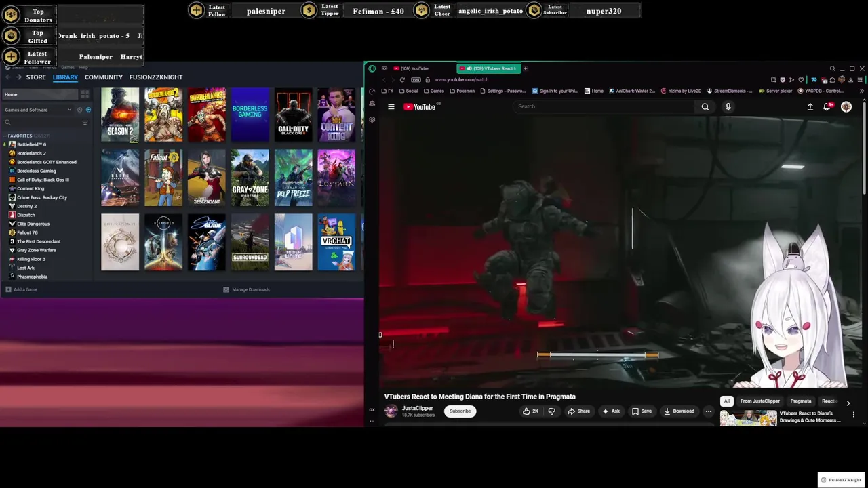Open the Social bookmarks folder
The width and height of the screenshot is (868, 488).
click(408, 91)
